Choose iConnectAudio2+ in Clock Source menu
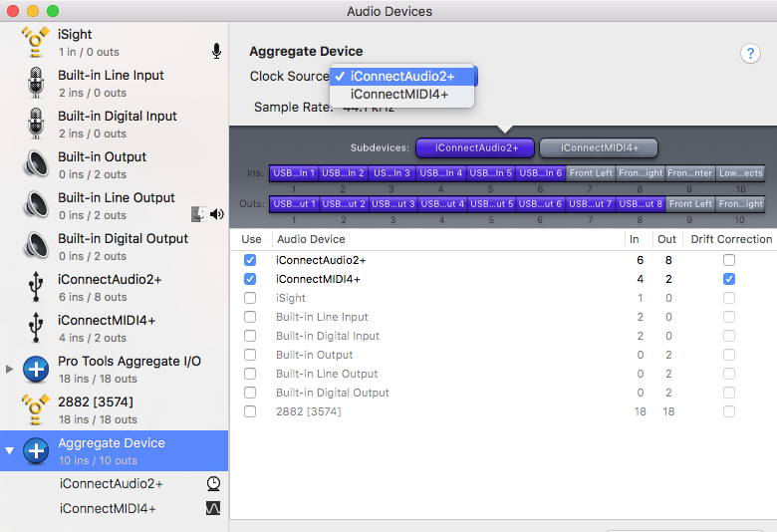Image resolution: width=777 pixels, height=532 pixels. pos(401,77)
